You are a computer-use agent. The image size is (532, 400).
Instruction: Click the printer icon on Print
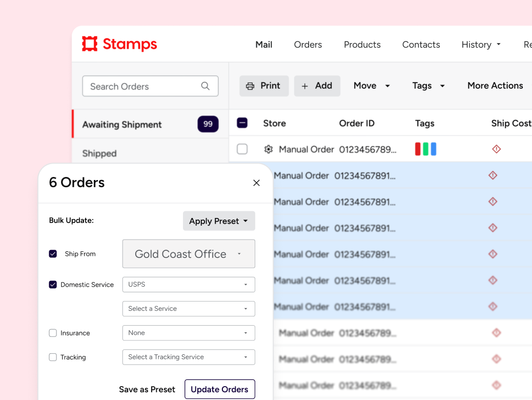click(x=250, y=86)
